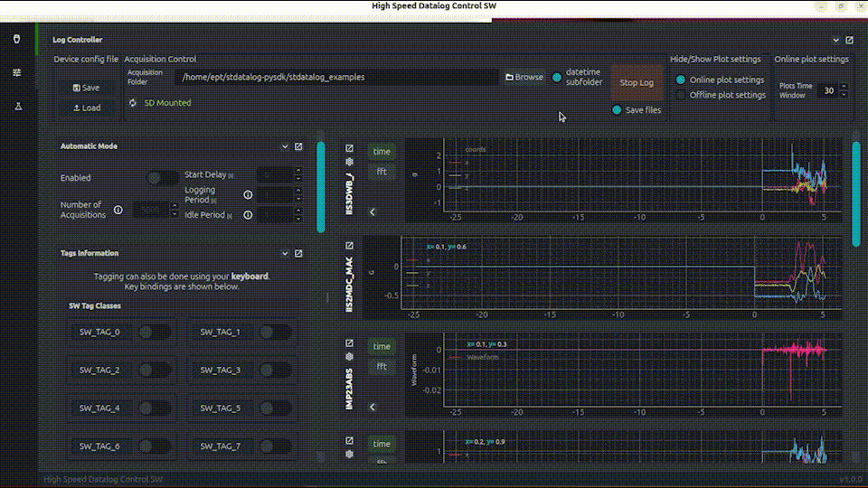The width and height of the screenshot is (868, 488).
Task: Switch bottom sensor plot to time view
Action: (x=382, y=444)
